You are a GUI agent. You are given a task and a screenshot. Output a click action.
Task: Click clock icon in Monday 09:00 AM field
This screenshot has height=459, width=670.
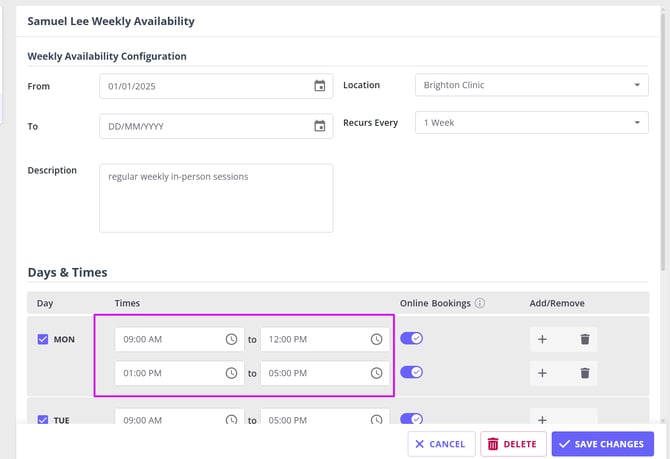click(231, 339)
